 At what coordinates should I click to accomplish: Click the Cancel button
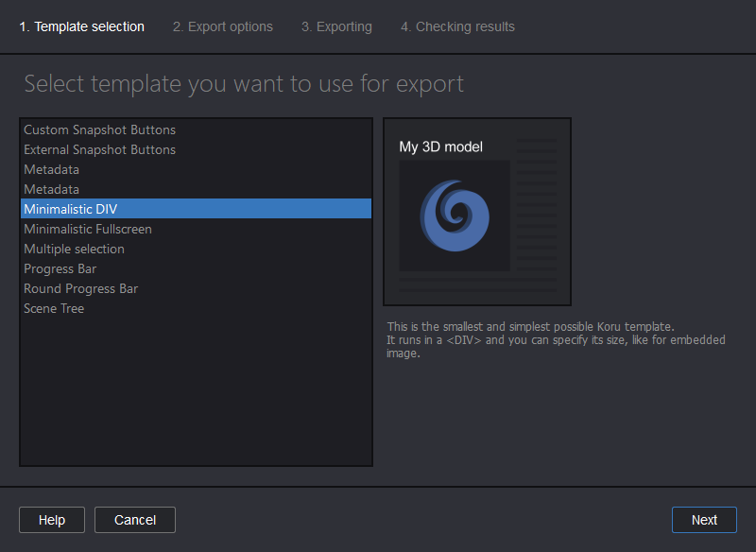point(134,519)
